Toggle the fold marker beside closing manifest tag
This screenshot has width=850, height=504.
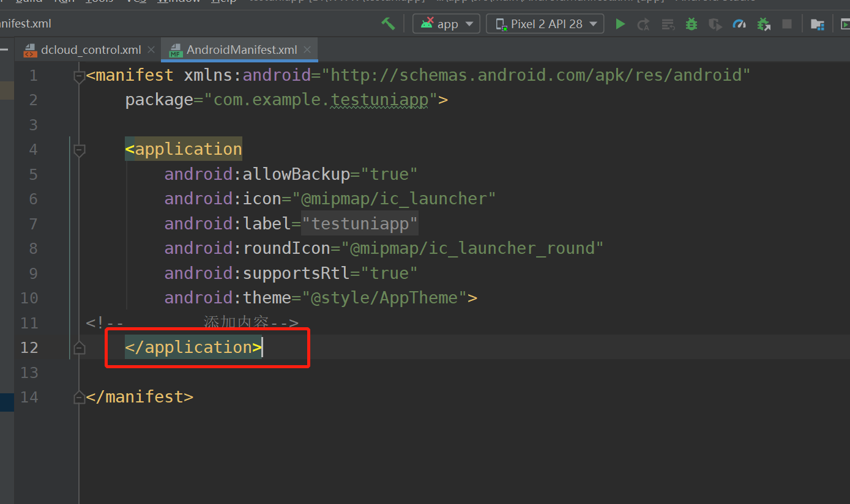[x=79, y=398]
